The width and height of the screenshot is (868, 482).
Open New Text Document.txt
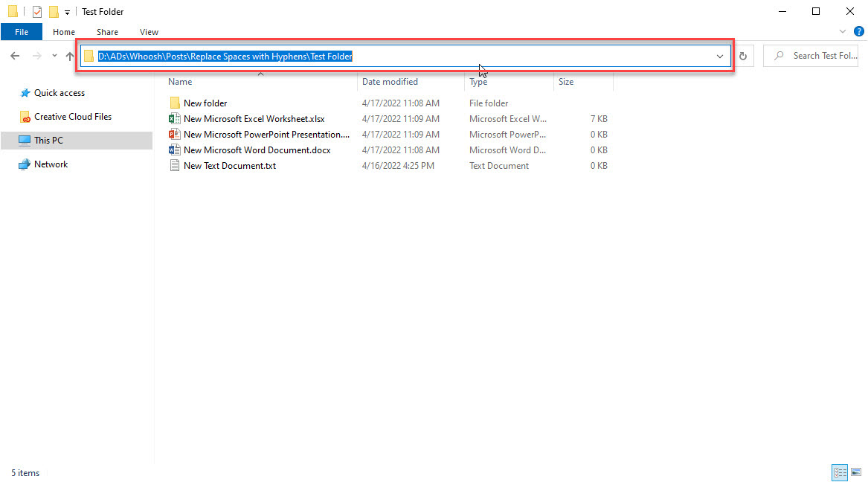pyautogui.click(x=228, y=165)
